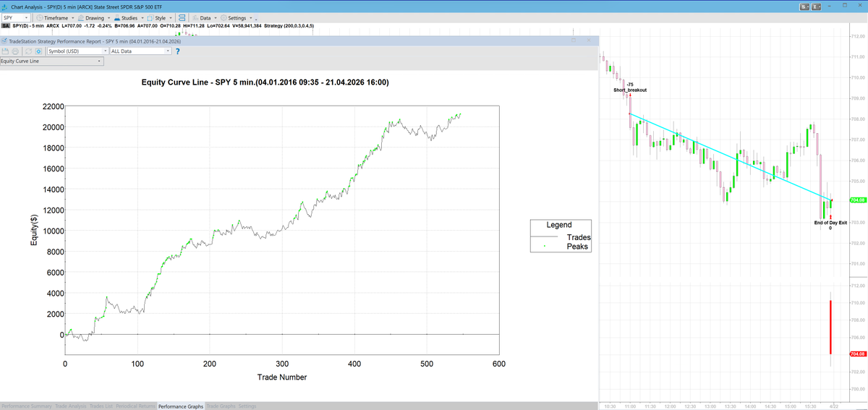Click the Settings gear icon

pyautogui.click(x=224, y=17)
